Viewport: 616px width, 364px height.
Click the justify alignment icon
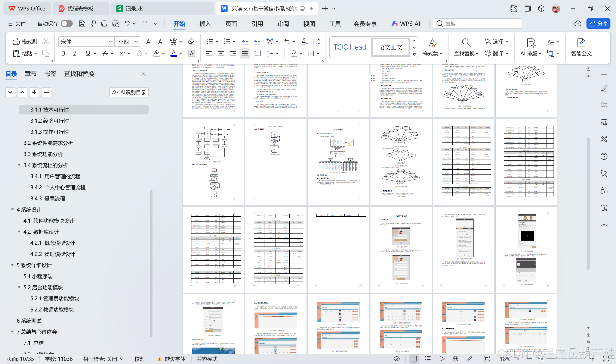tap(245, 53)
